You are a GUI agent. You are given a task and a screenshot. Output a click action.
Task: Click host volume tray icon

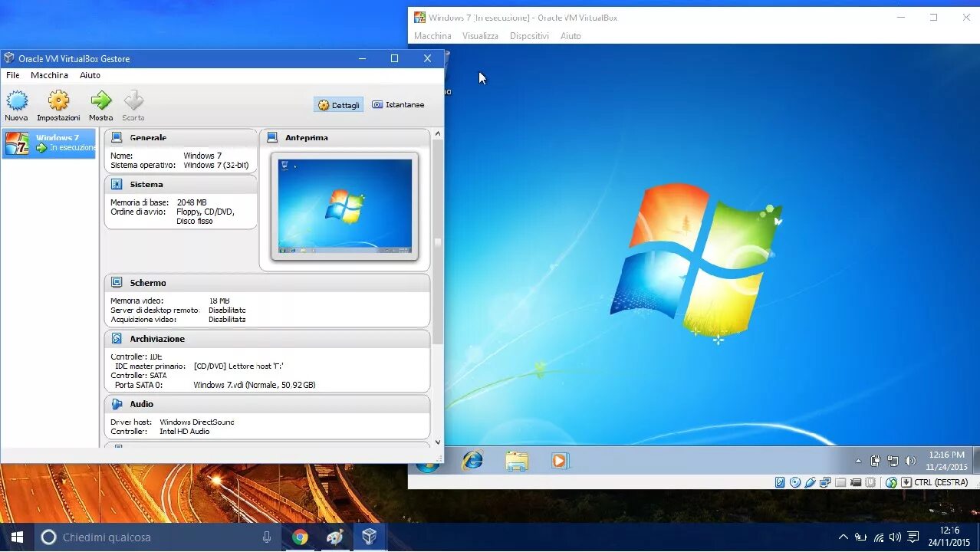pos(895,537)
